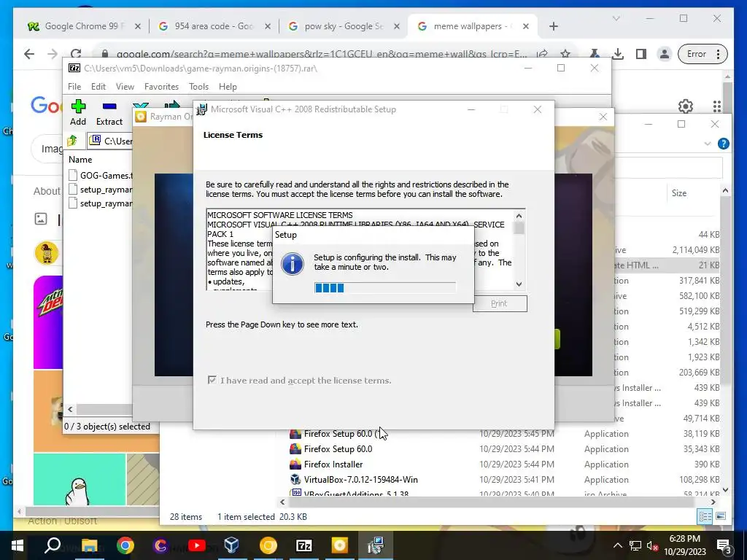The width and height of the screenshot is (747, 560).
Task: Click Name column header in 7-Zip
Action: tap(80, 160)
